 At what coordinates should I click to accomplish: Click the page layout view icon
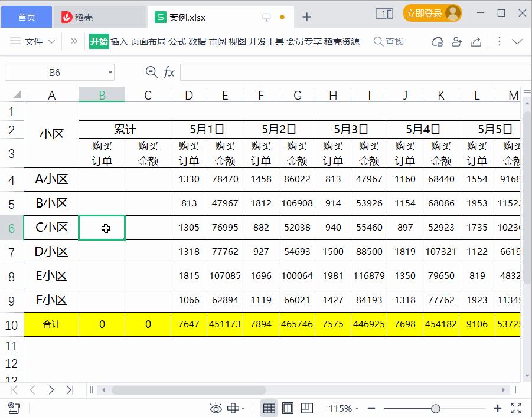(288, 408)
